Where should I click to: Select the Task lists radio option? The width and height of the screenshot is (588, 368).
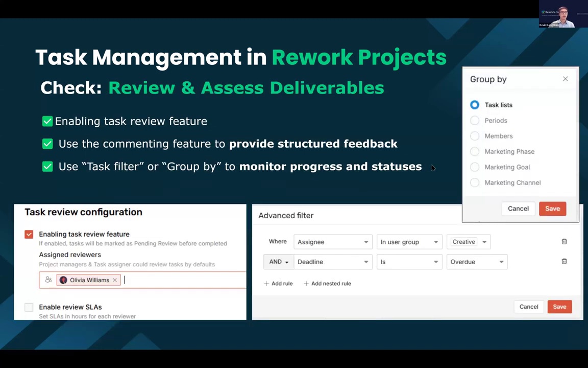tap(474, 105)
